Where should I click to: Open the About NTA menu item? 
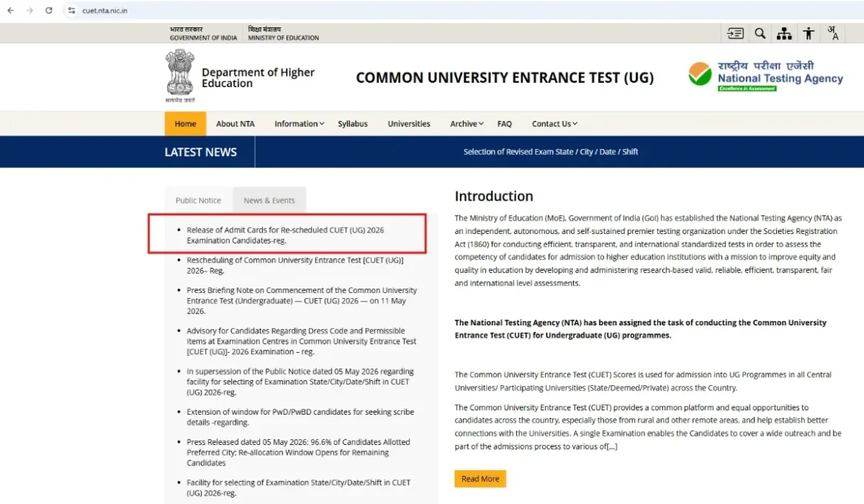236,124
